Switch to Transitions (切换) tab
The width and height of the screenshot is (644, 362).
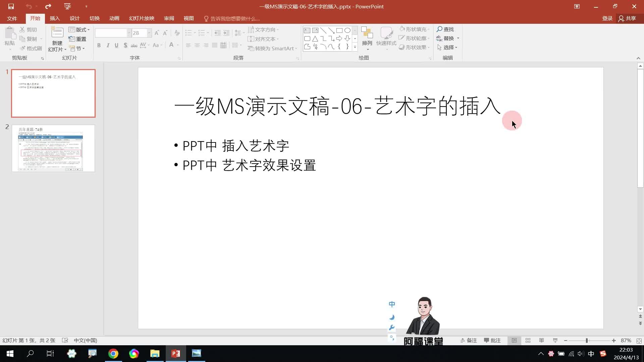coord(95,18)
